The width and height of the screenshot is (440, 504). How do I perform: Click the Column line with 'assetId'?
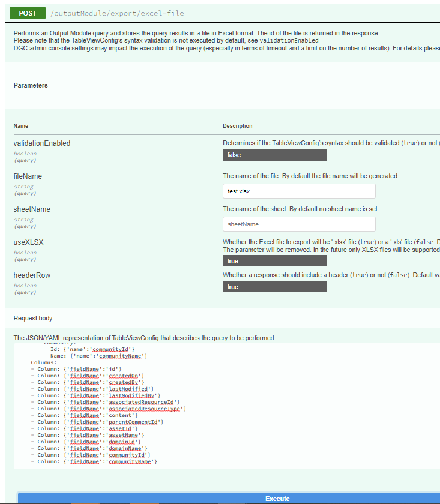[84, 428]
